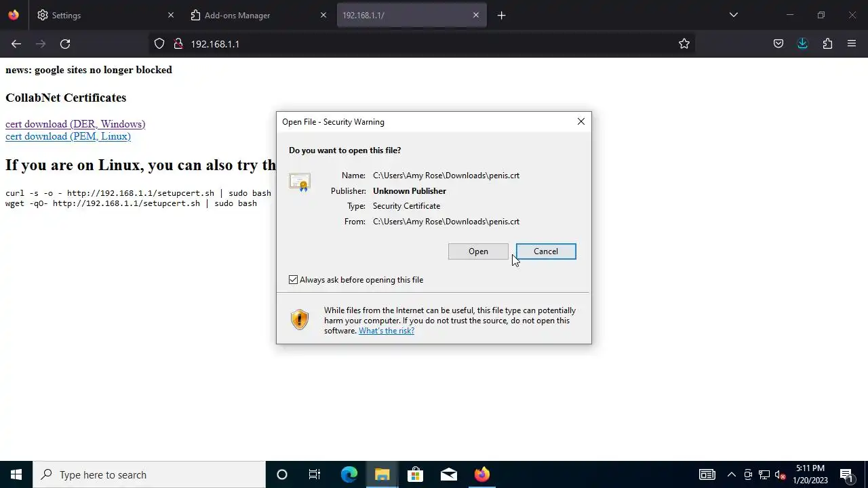The image size is (868, 488).
Task: Open Cortana from the taskbar
Action: [x=282, y=474]
